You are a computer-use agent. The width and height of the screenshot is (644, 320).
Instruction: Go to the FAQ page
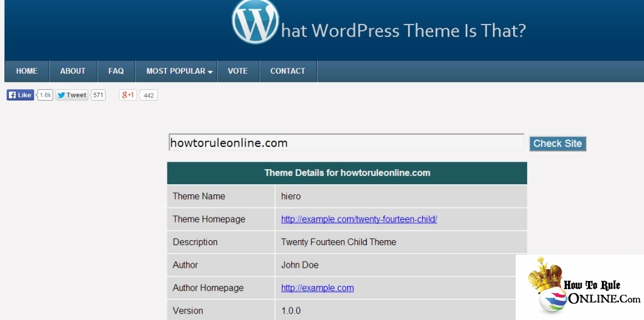(x=116, y=71)
